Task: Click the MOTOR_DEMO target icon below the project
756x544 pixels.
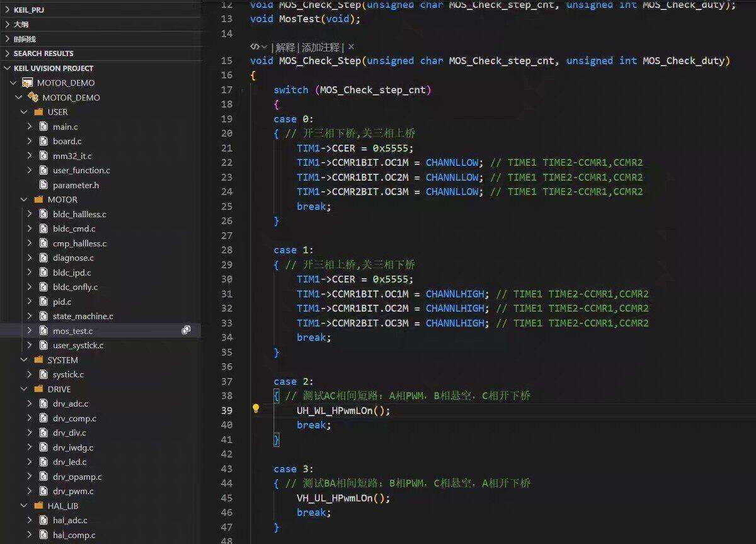Action: pos(33,97)
